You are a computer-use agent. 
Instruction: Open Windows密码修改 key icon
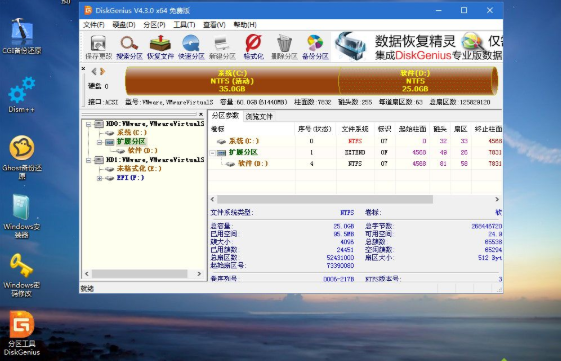point(22,275)
